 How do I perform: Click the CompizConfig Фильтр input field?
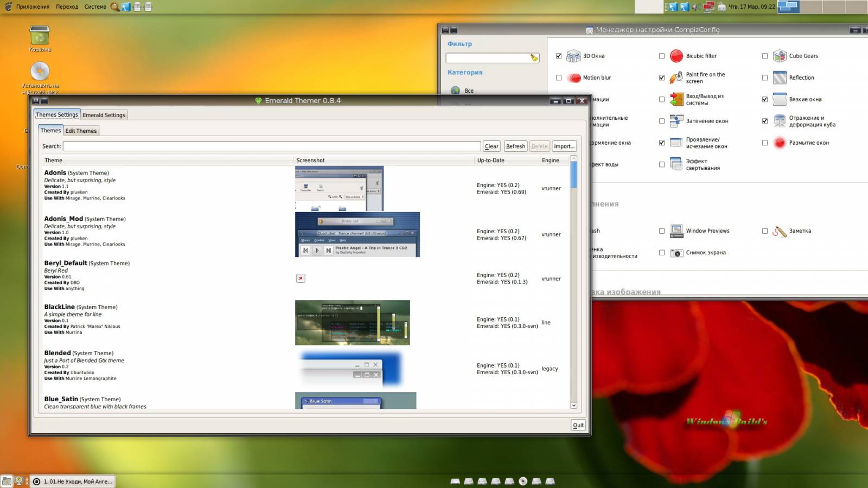tap(493, 58)
